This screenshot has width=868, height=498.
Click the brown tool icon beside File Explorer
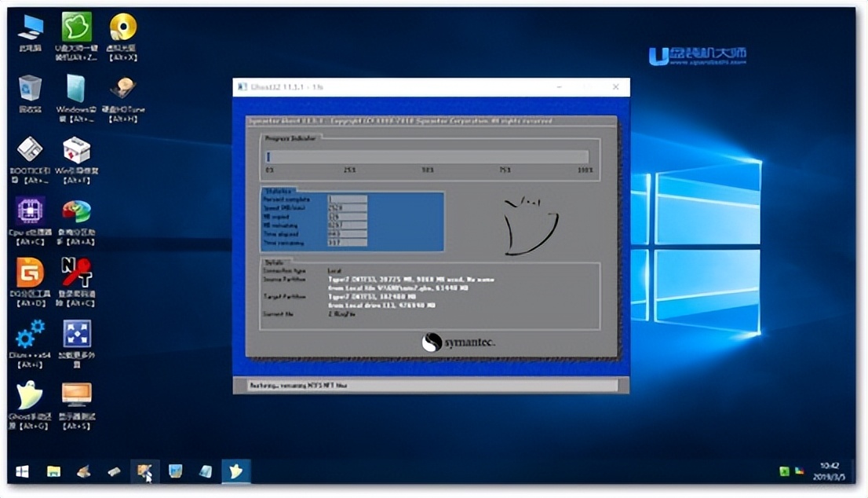(x=84, y=471)
